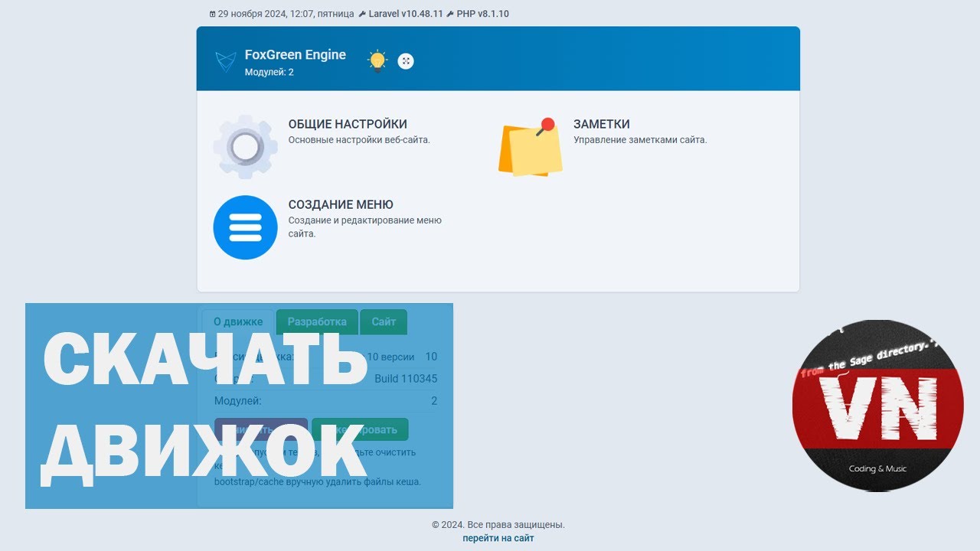Switch to the О движке tab

click(237, 322)
